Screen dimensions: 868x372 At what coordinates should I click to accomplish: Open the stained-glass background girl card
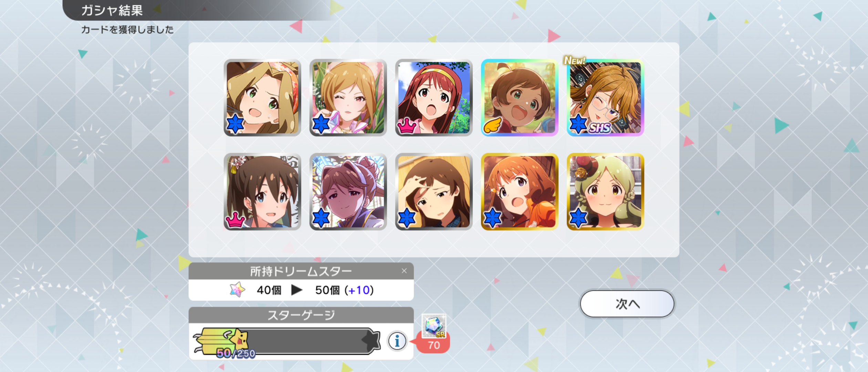[x=348, y=192]
